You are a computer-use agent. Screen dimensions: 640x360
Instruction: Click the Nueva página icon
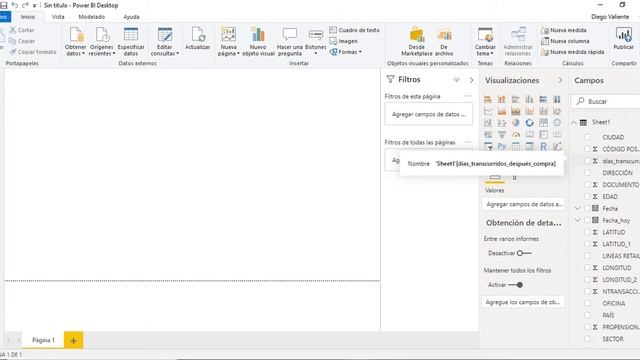229,35
